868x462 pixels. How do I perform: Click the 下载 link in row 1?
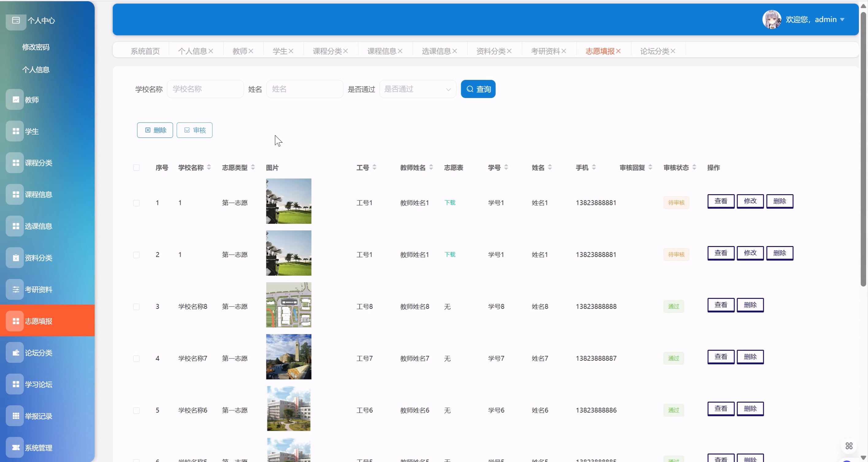450,202
